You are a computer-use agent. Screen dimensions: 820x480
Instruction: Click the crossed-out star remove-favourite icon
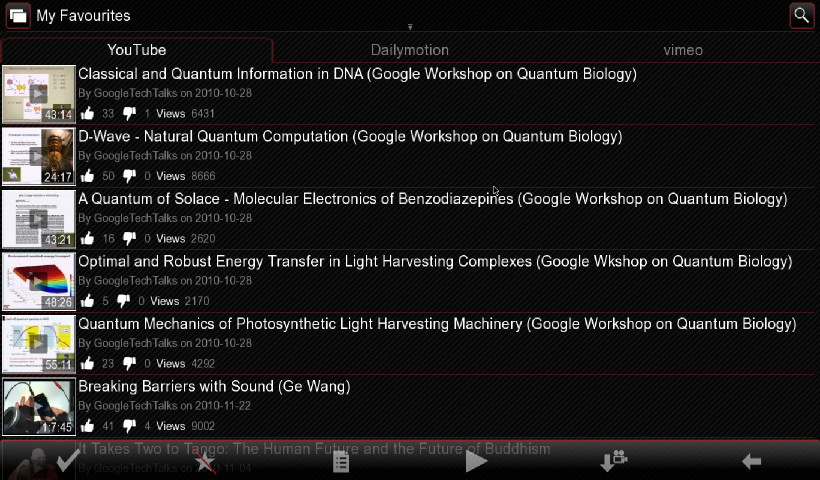pyautogui.click(x=205, y=461)
